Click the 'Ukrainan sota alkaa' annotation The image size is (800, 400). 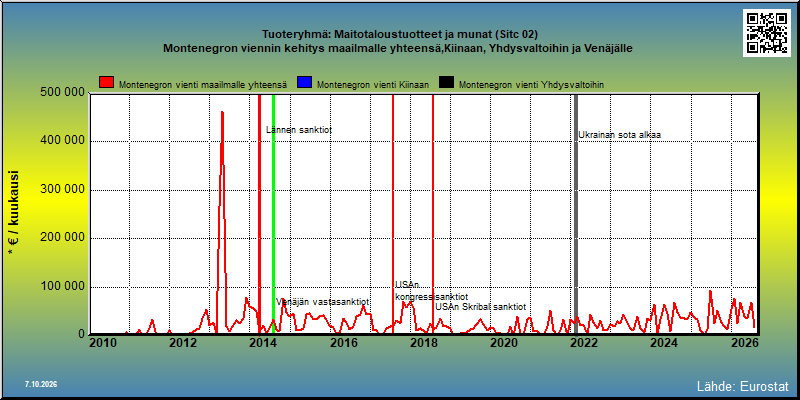[619, 135]
